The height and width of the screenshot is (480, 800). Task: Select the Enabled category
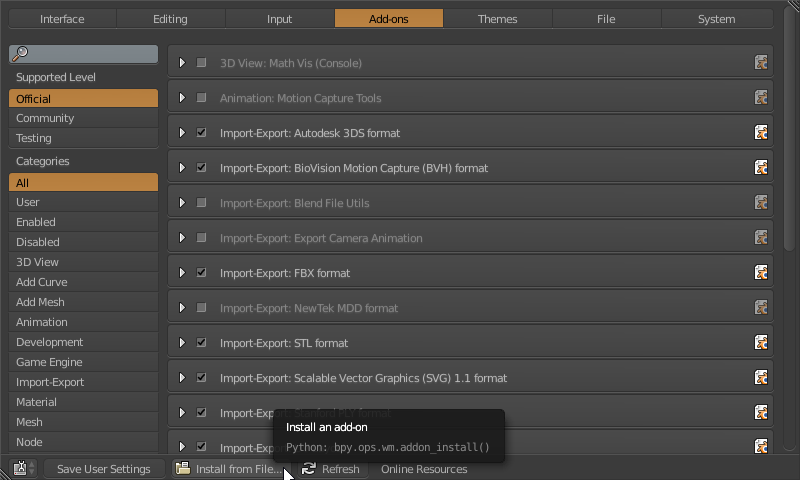click(x=83, y=222)
